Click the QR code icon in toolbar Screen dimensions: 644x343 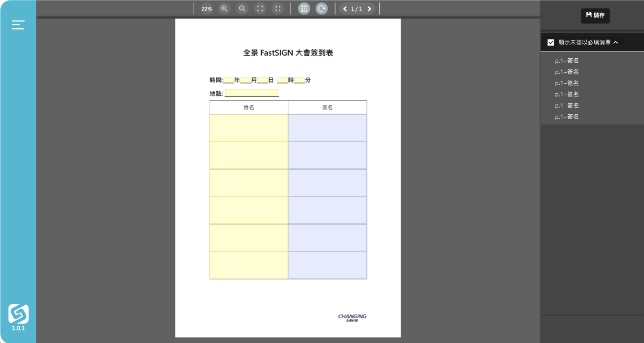pos(304,9)
